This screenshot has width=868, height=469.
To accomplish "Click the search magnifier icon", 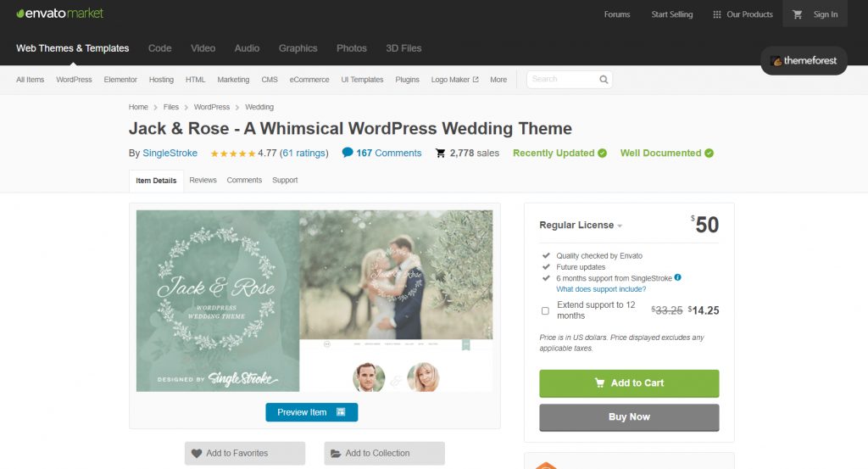I will click(604, 79).
